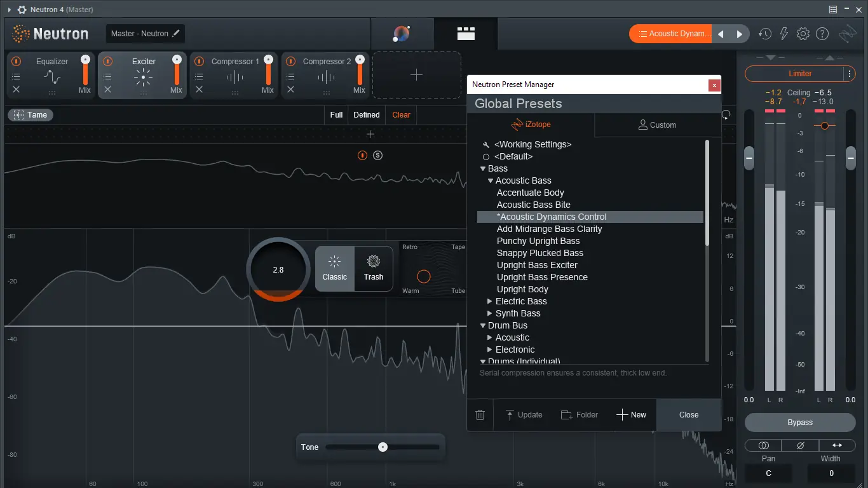Create a new preset Folder
This screenshot has height=488, width=868.
click(x=580, y=415)
